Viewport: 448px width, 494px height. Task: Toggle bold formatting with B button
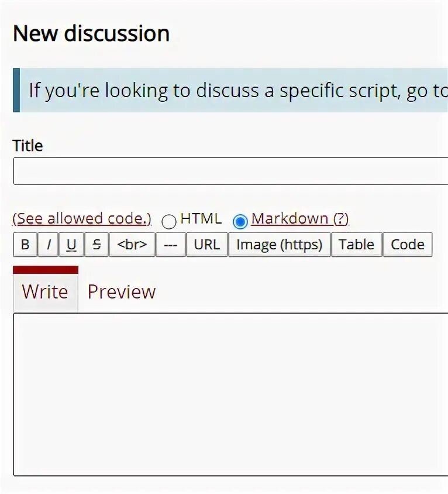coord(25,245)
